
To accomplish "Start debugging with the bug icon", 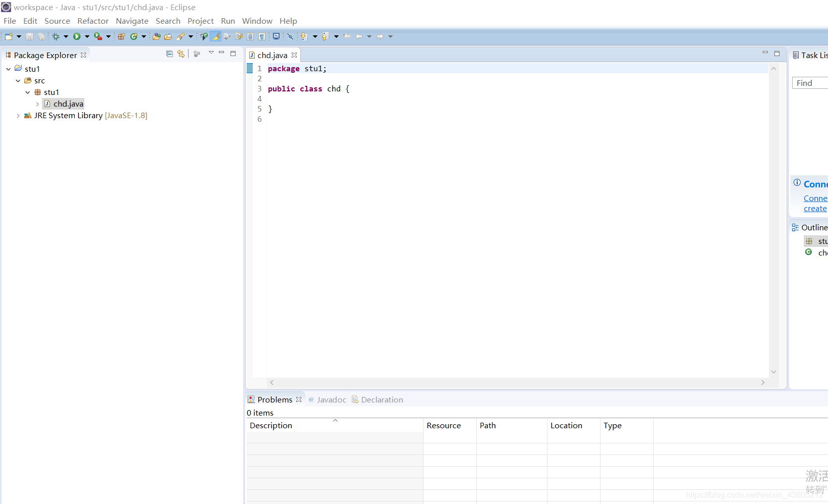I will (56, 36).
